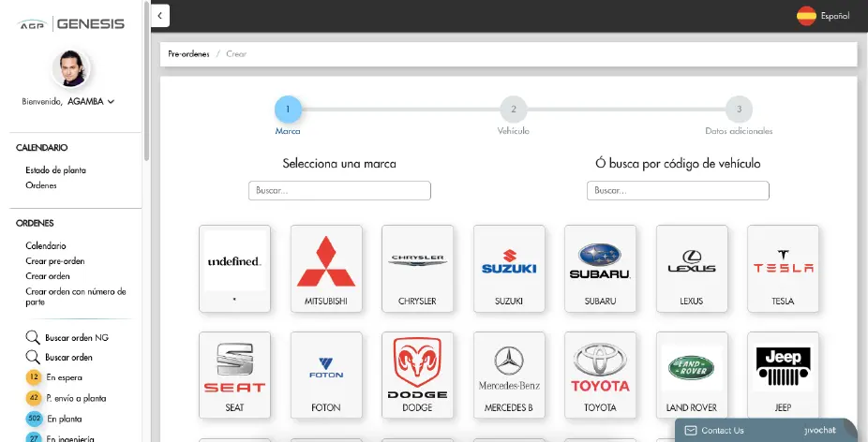Choose the Tesla brand logo
The width and height of the screenshot is (868, 442).
[x=783, y=261]
